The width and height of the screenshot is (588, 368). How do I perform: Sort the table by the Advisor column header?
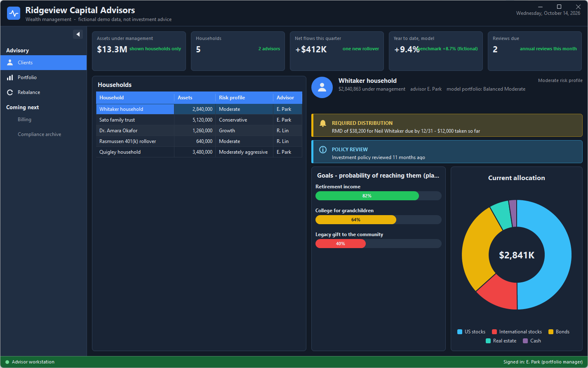(287, 98)
